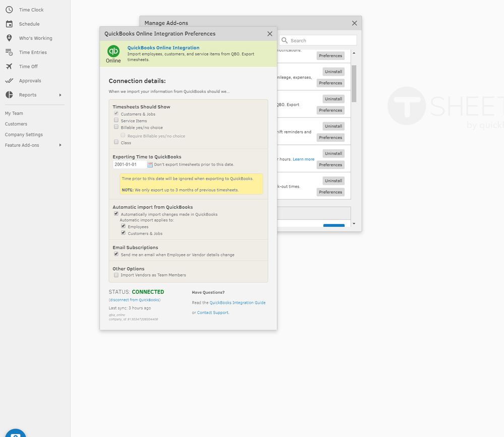Click the 'Last sync: 3 hours ago' text
The width and height of the screenshot is (504, 437).
tap(130, 308)
